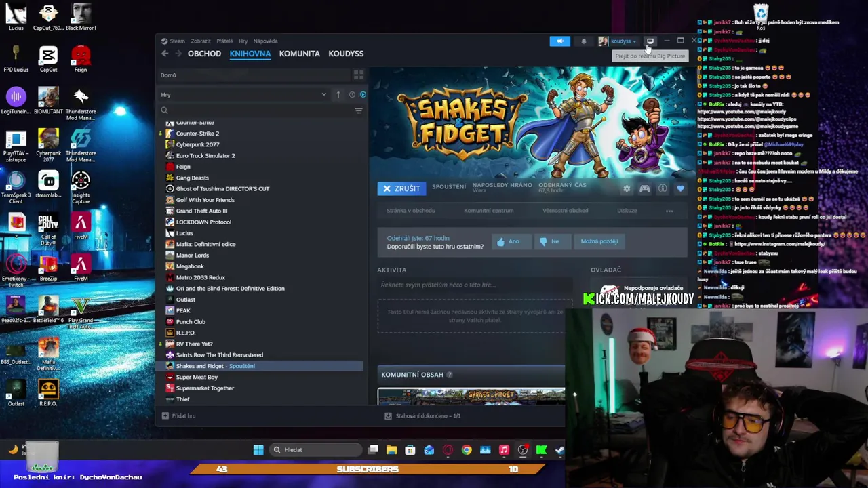Screen dimensions: 868x488
Task: Switch library to grid collections view
Action: (x=359, y=75)
